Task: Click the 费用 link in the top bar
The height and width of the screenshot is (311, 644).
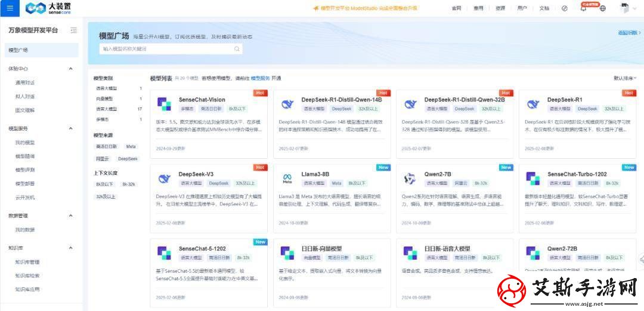Action: click(478, 8)
